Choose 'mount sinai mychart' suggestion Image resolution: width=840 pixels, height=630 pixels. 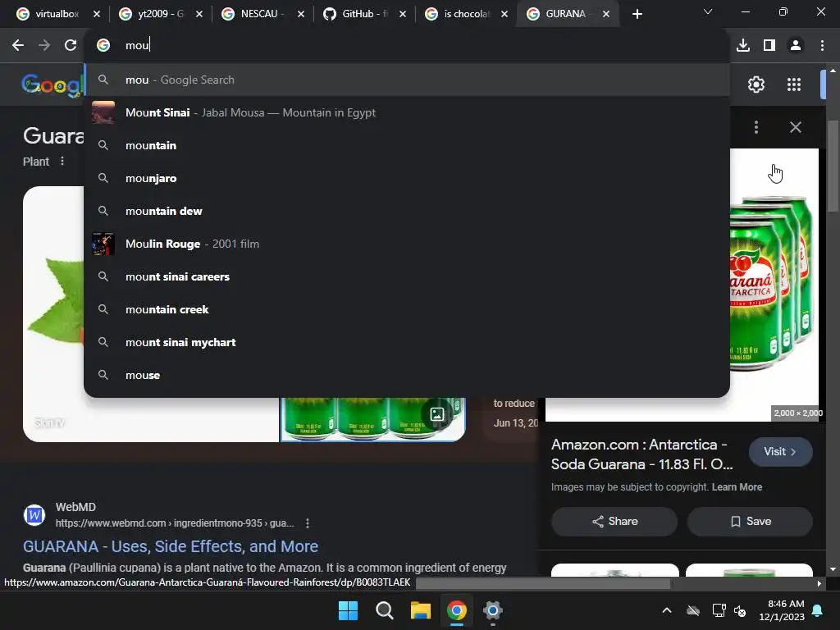click(407, 342)
